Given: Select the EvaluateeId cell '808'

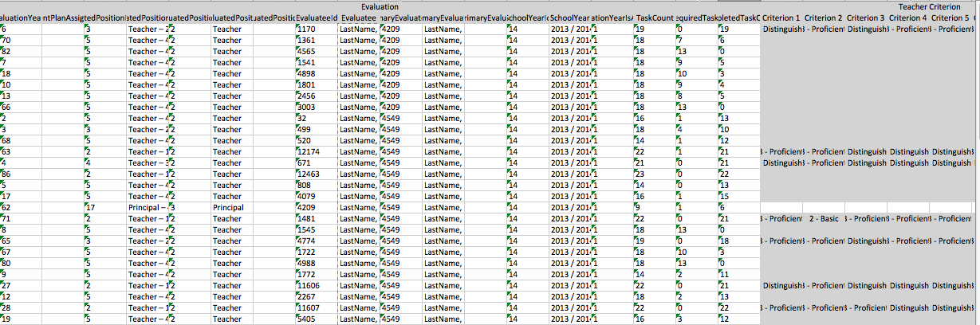Looking at the screenshot, I should (x=317, y=185).
